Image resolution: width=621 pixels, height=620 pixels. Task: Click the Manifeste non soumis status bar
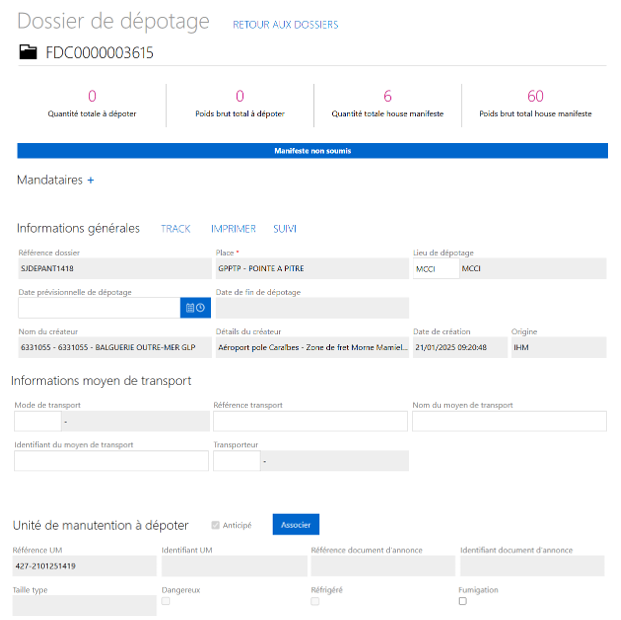pyautogui.click(x=312, y=151)
